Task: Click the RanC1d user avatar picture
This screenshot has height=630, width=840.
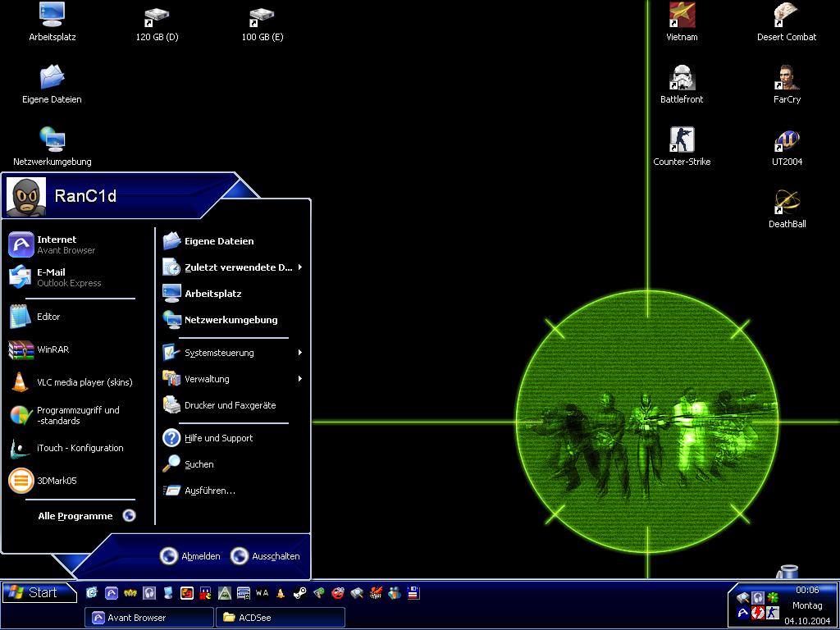Action: pyautogui.click(x=26, y=197)
